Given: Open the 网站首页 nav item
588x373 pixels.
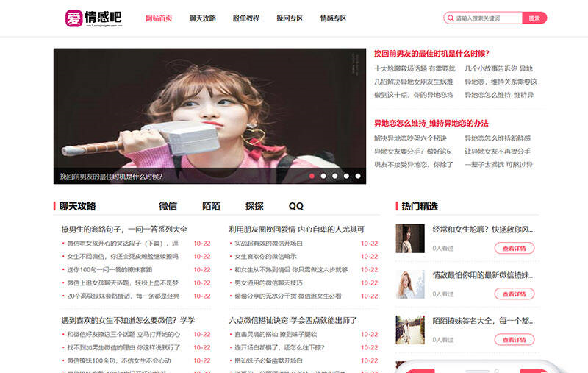Looking at the screenshot, I should pyautogui.click(x=159, y=18).
